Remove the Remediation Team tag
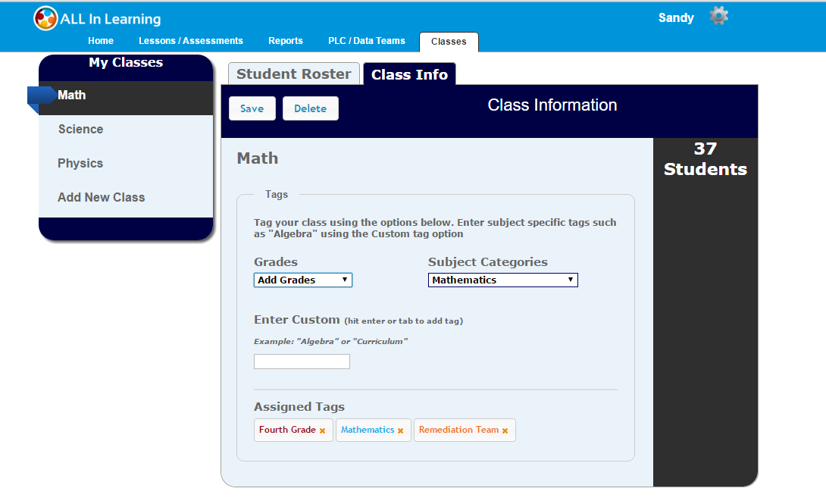 pyautogui.click(x=505, y=430)
